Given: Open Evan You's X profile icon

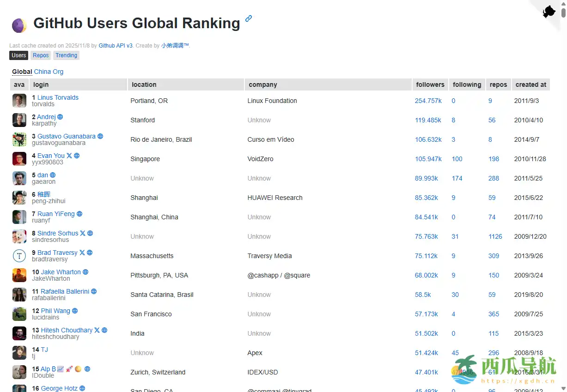Looking at the screenshot, I should click(68, 156).
